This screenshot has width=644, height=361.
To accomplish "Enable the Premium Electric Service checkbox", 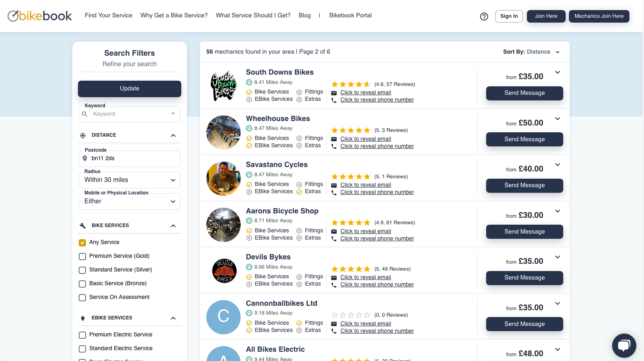I will point(82,335).
